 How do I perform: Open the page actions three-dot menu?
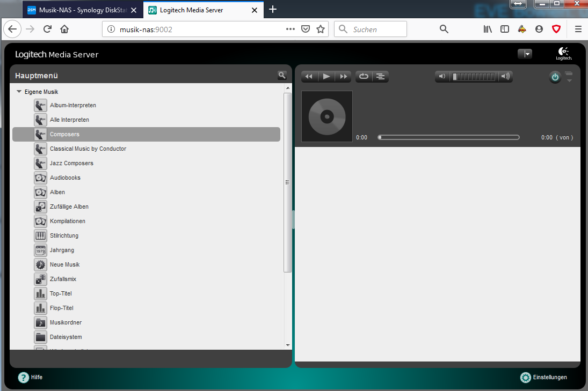tap(291, 29)
